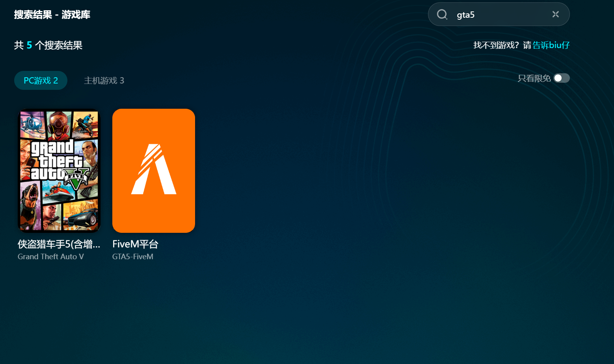Click the 侠盗猎车手5 game title
Screen dimensions: 614x364
59,244
